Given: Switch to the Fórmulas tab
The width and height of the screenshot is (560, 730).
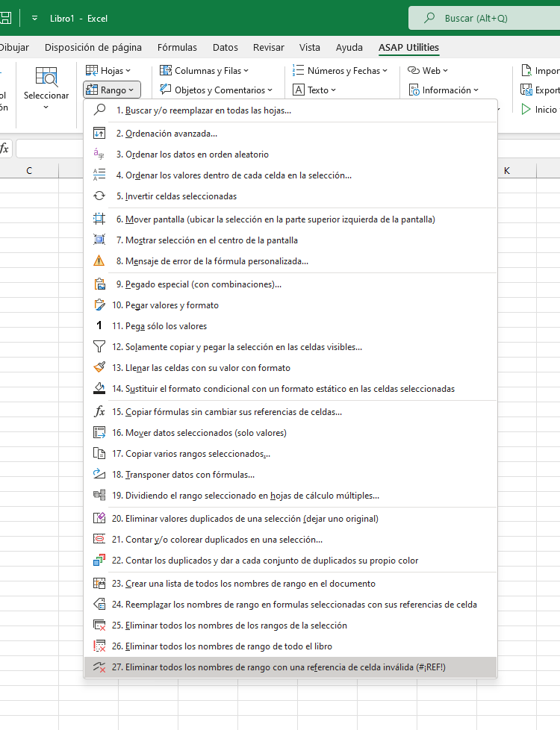Looking at the screenshot, I should click(x=177, y=48).
